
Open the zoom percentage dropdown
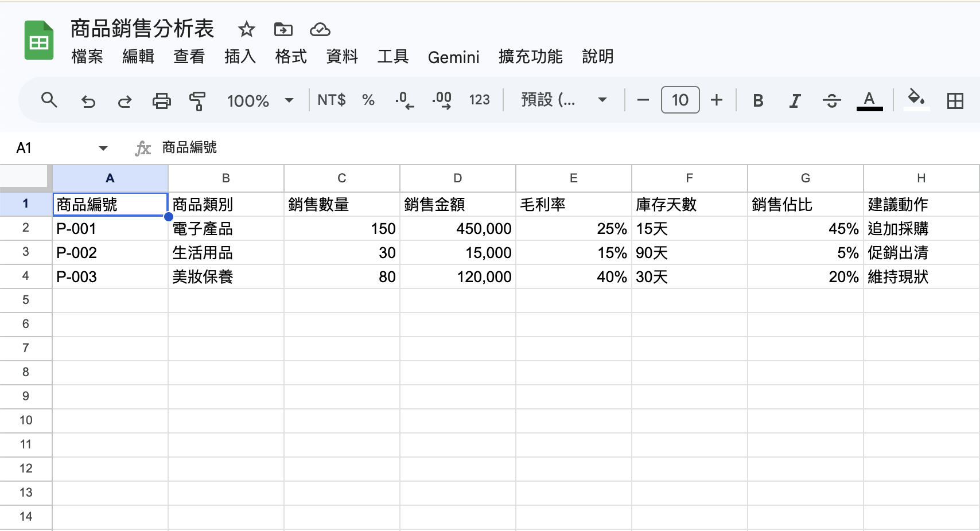[x=261, y=100]
